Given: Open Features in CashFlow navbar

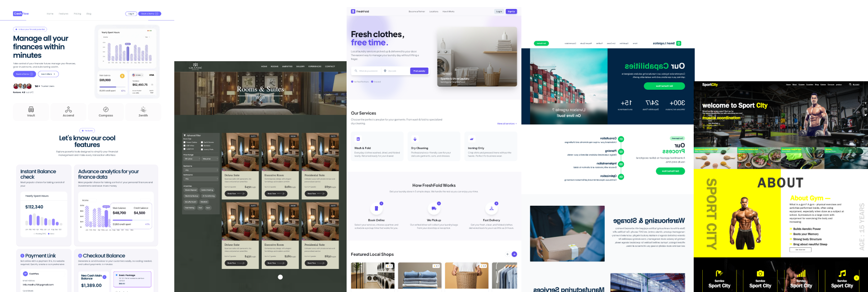Looking at the screenshot, I should [63, 14].
